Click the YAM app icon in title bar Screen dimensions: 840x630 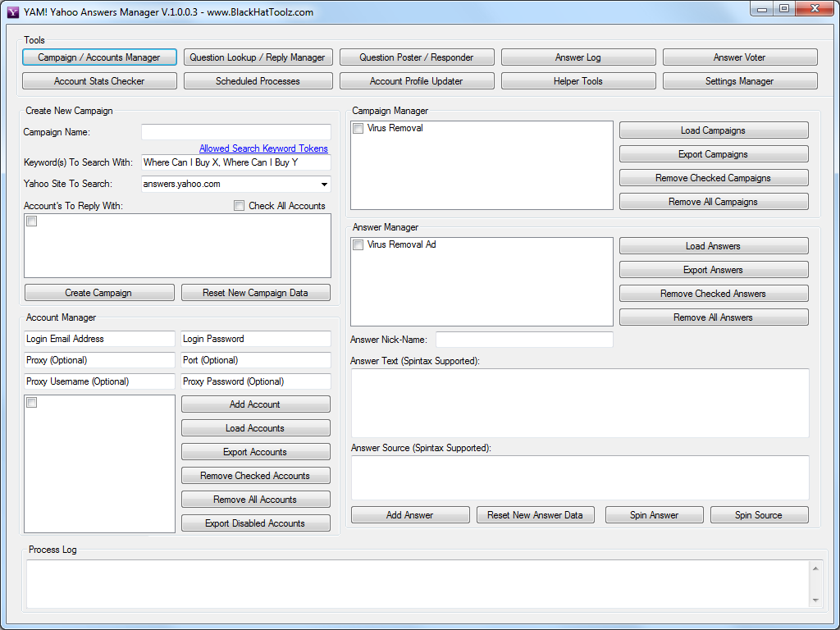[x=13, y=11]
